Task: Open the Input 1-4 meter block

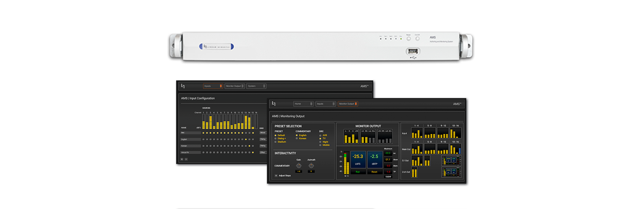Action: [417, 133]
